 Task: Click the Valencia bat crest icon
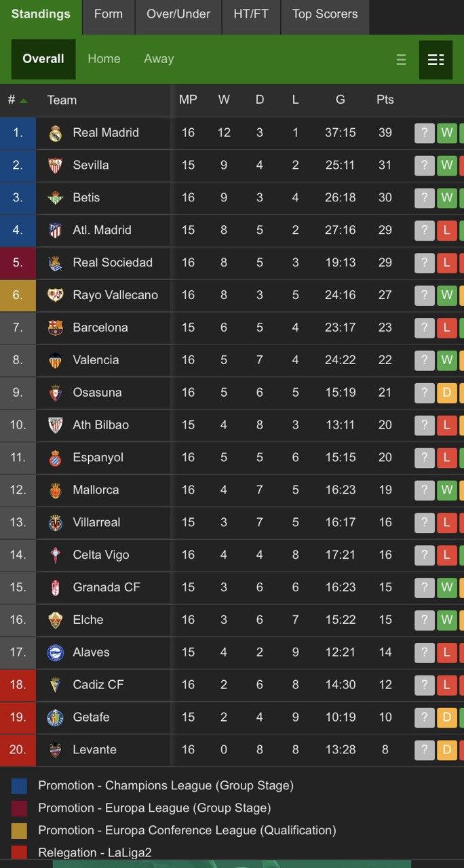click(x=55, y=361)
